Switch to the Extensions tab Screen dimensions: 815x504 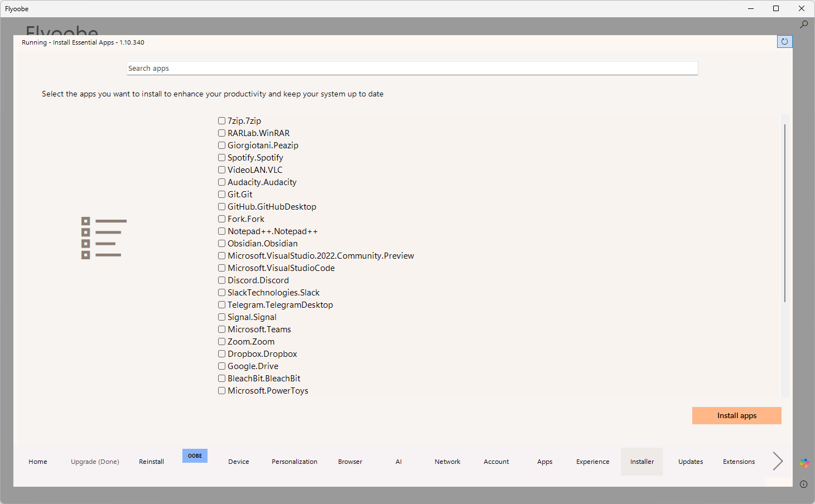point(739,462)
